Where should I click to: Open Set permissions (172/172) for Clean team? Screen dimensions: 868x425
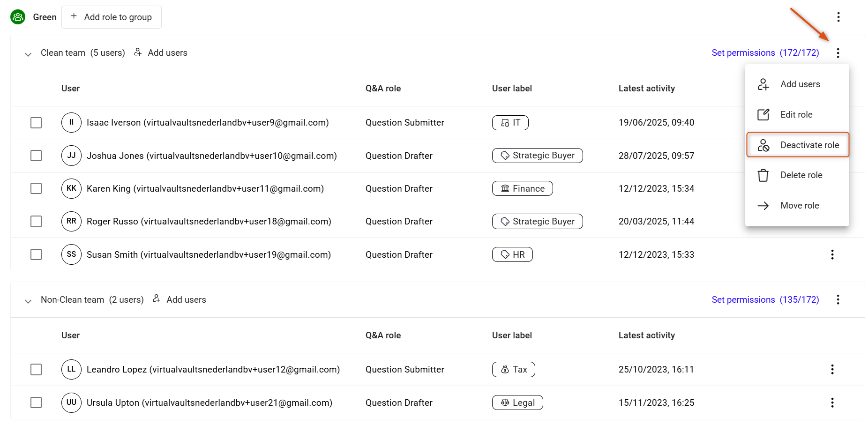(x=765, y=52)
